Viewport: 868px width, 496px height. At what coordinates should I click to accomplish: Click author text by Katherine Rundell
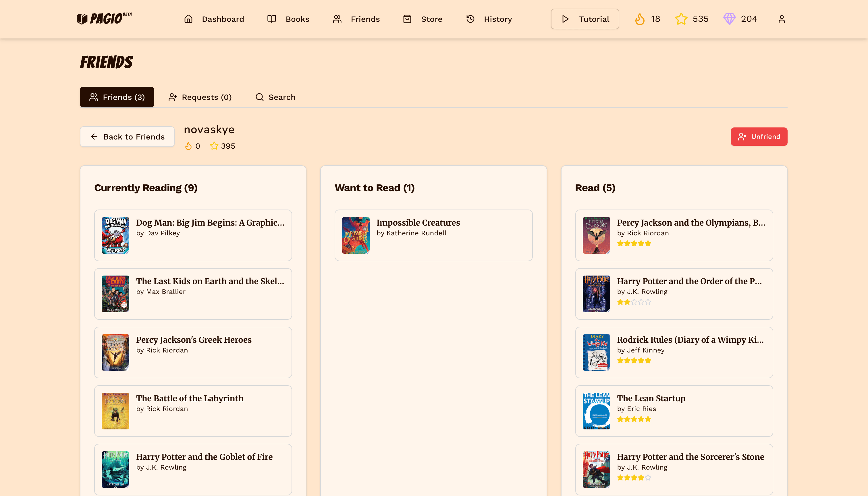pos(411,233)
